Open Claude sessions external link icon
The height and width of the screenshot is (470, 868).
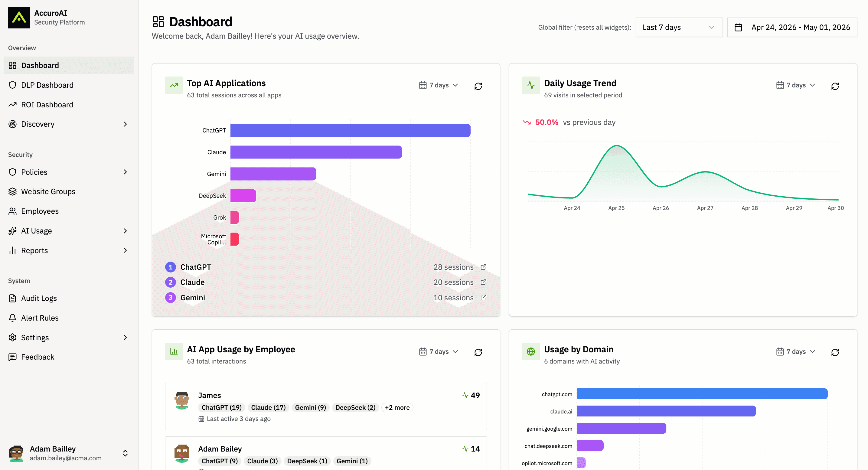pos(484,282)
